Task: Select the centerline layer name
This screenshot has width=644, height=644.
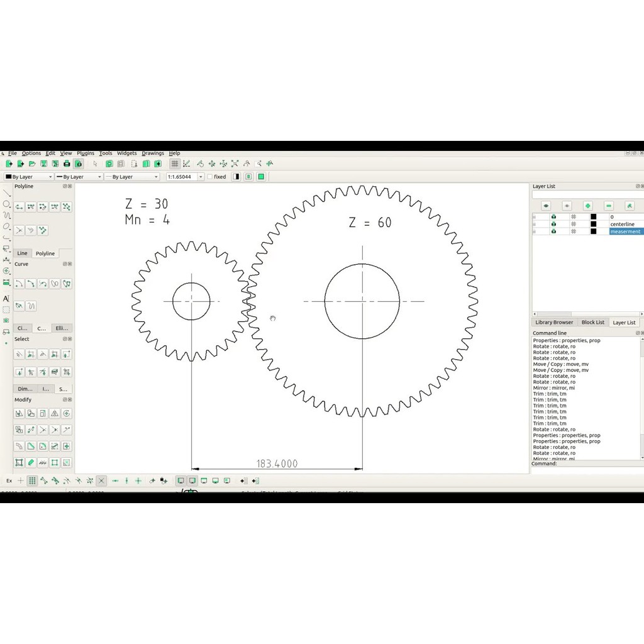Action: pyautogui.click(x=622, y=225)
